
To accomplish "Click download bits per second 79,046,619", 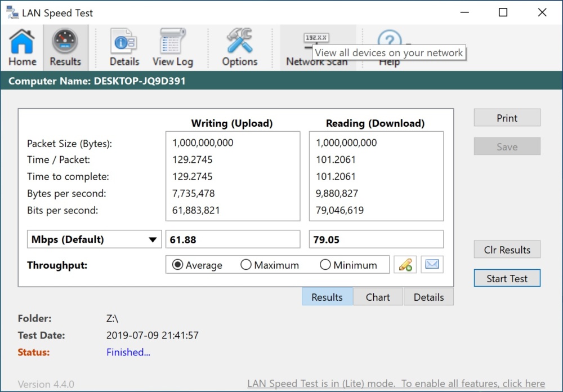I will coord(339,210).
